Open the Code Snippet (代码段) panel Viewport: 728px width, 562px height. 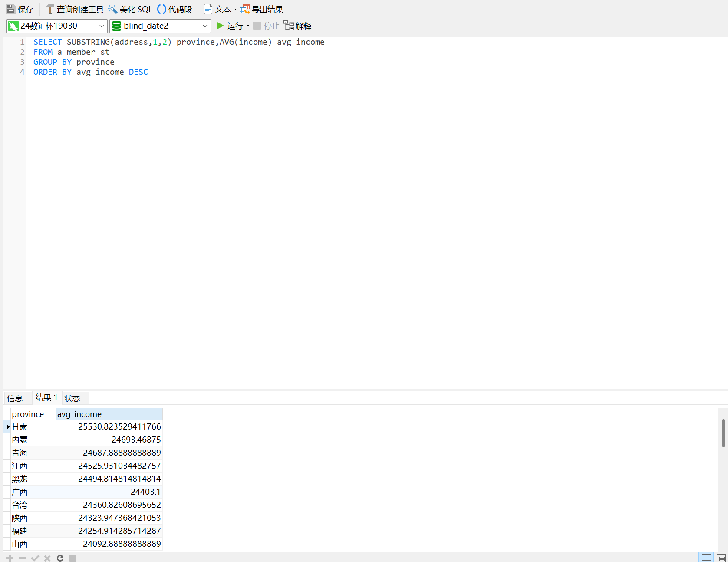pos(175,9)
